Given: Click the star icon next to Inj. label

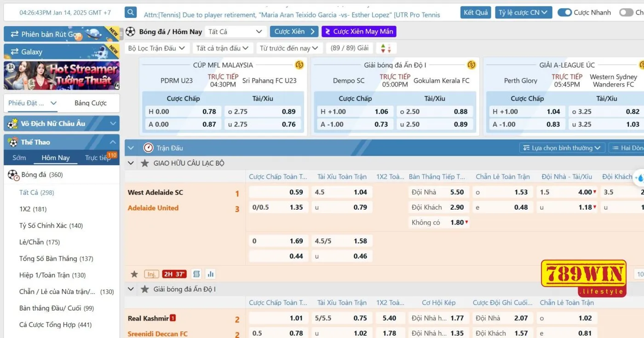Looking at the screenshot, I should [134, 274].
